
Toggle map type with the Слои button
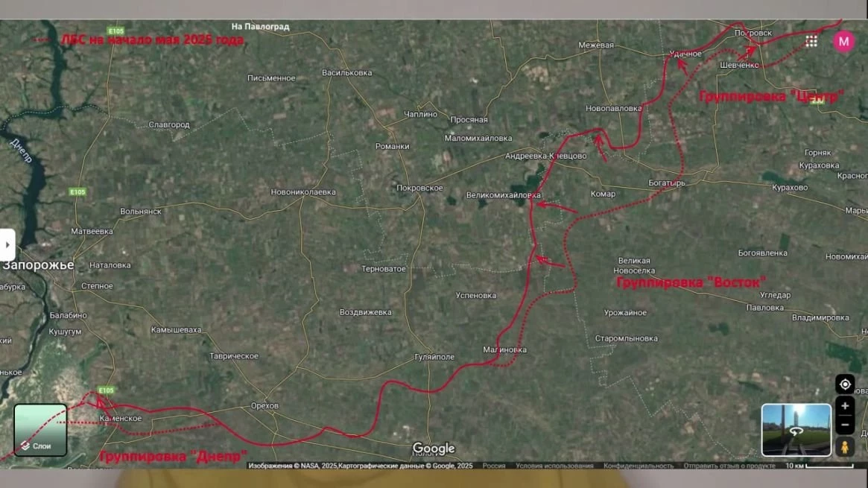[x=41, y=430]
